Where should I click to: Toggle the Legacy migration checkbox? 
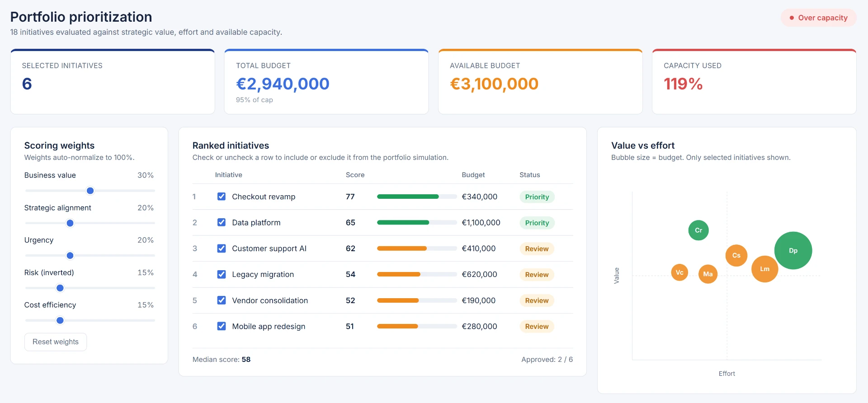pyautogui.click(x=222, y=274)
